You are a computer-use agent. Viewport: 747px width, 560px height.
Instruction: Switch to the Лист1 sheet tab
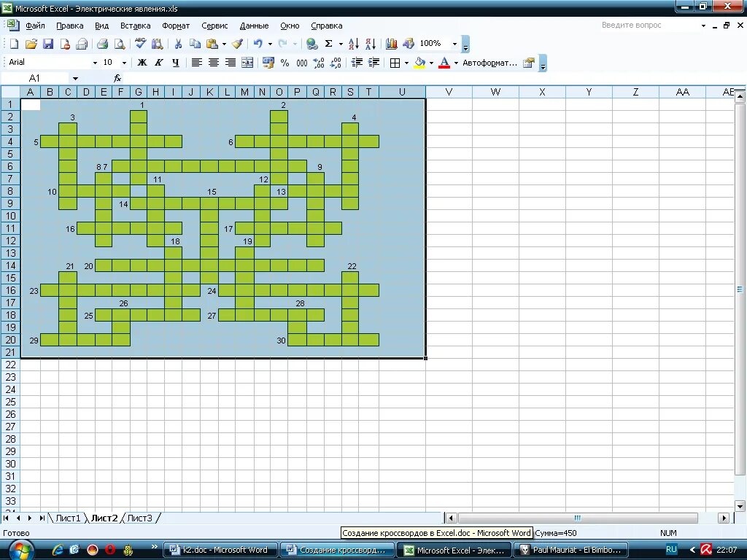pos(68,518)
